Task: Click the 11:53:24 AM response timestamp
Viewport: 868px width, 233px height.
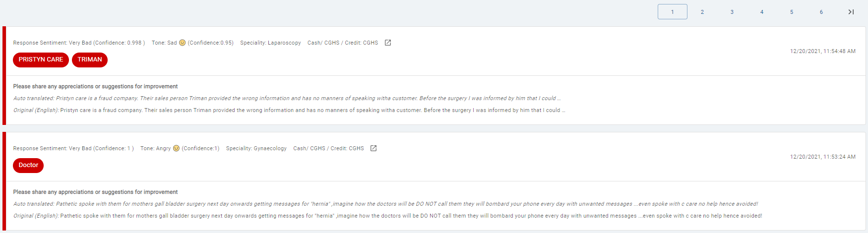Action: tap(823, 157)
